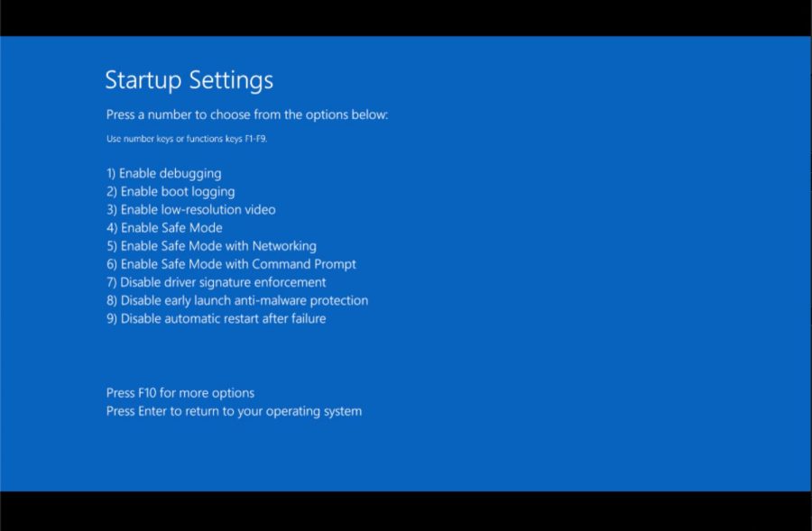The image size is (812, 531).
Task: Click the '1)' number beside Enable debugging
Action: click(112, 173)
